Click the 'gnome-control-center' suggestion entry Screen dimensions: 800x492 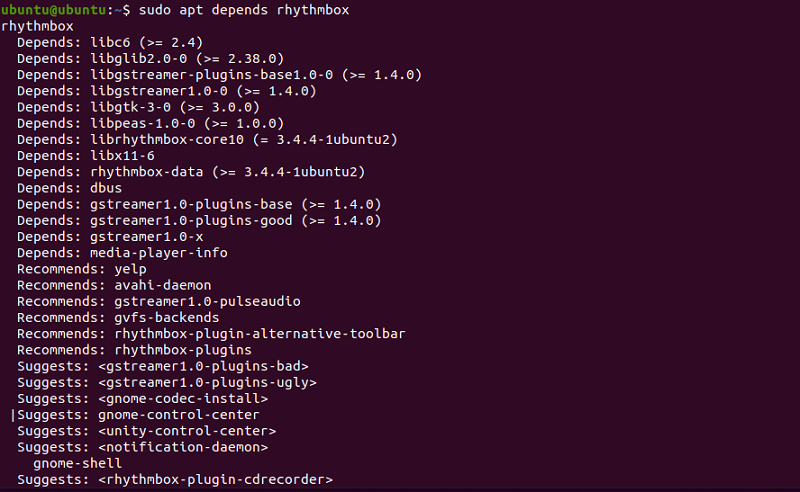[179, 415]
